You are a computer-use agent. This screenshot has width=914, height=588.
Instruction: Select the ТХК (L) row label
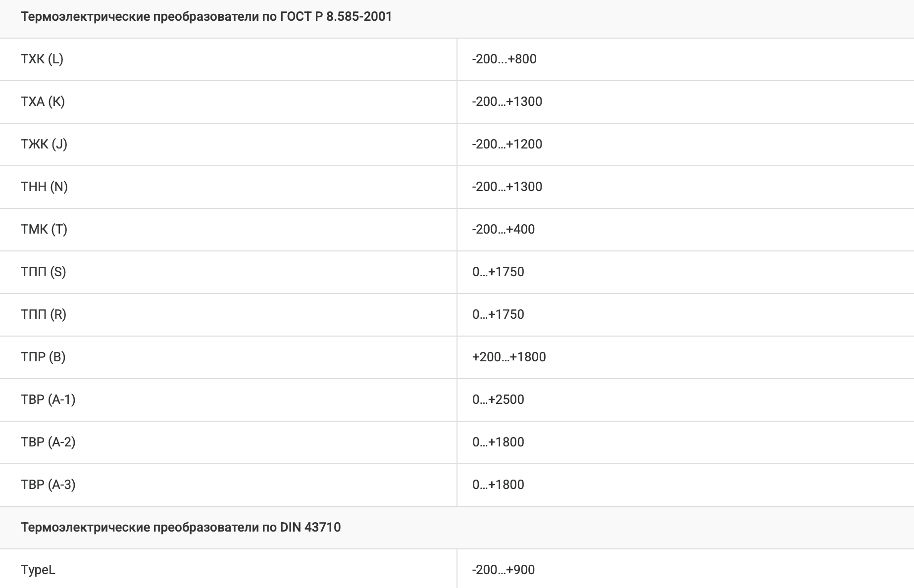tap(42, 59)
